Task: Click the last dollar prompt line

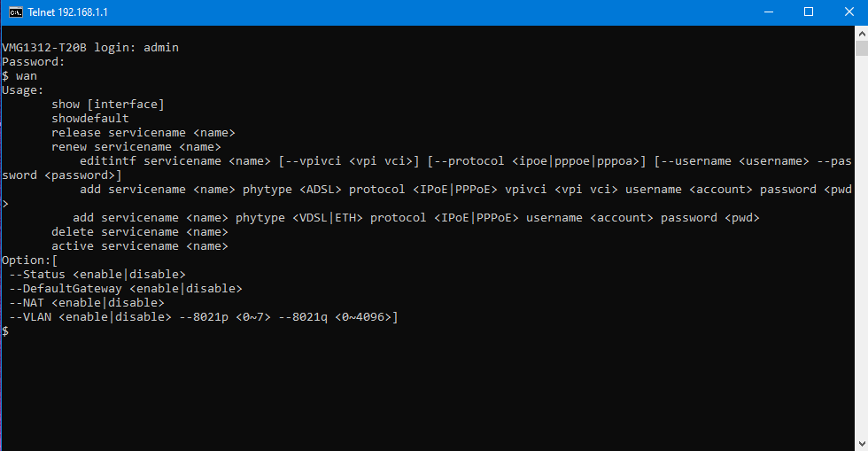Action: point(5,331)
